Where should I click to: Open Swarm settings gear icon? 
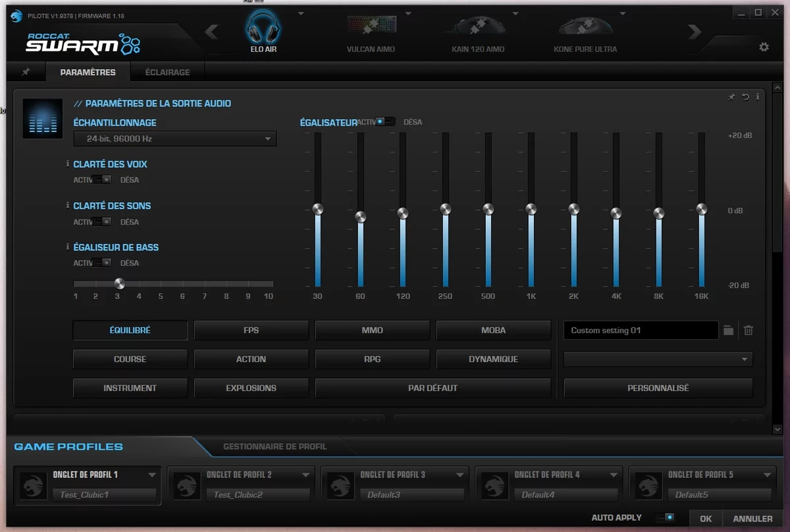pyautogui.click(x=764, y=47)
